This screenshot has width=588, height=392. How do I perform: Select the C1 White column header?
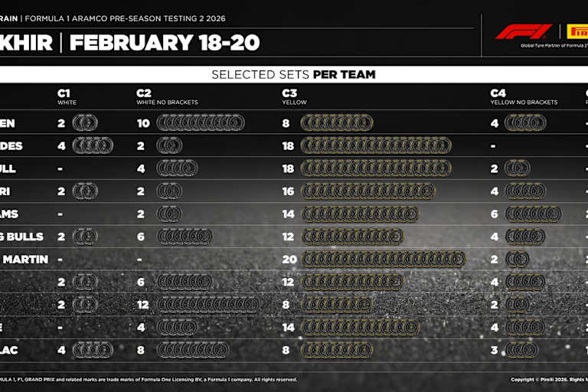pos(67,96)
